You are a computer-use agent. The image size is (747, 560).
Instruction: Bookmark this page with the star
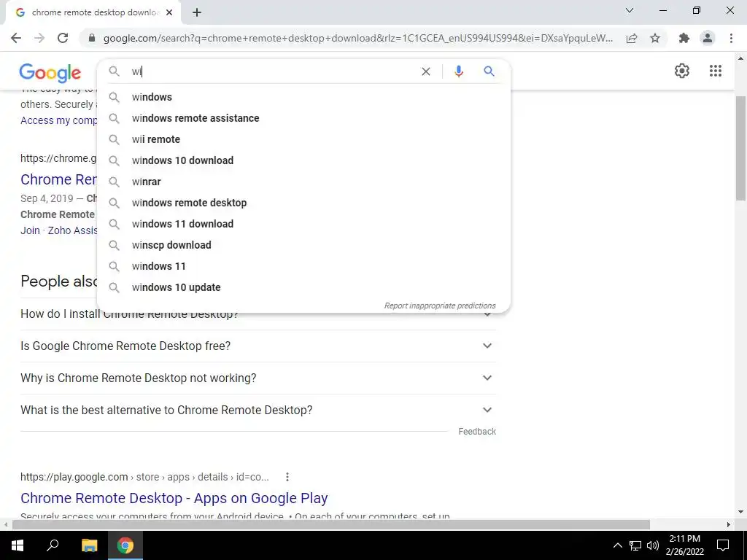(x=655, y=38)
